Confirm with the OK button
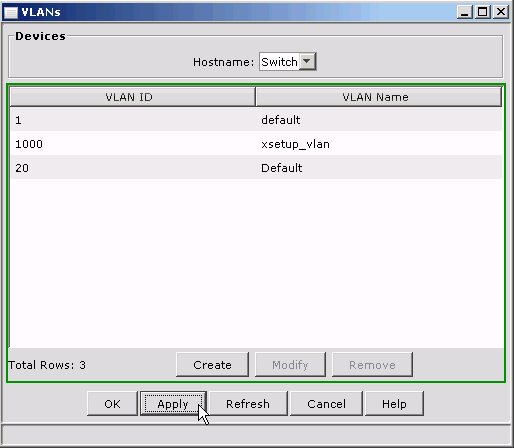Viewport: 514px width, 448px height. 112,404
